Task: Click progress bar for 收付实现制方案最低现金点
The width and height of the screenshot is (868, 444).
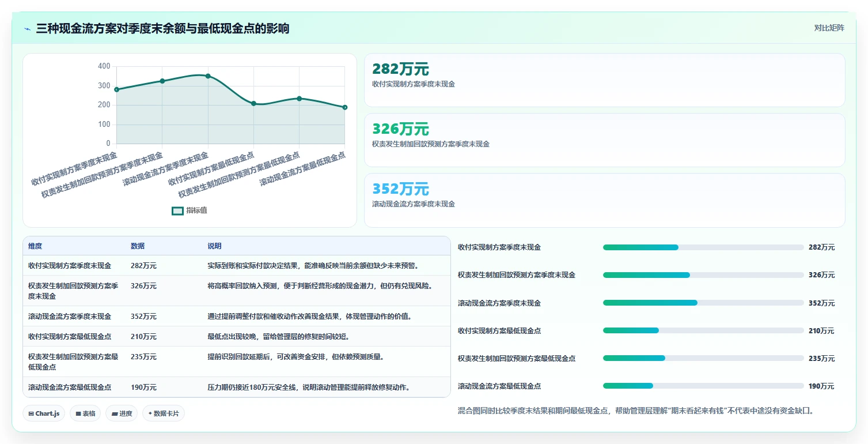Action: point(703,330)
